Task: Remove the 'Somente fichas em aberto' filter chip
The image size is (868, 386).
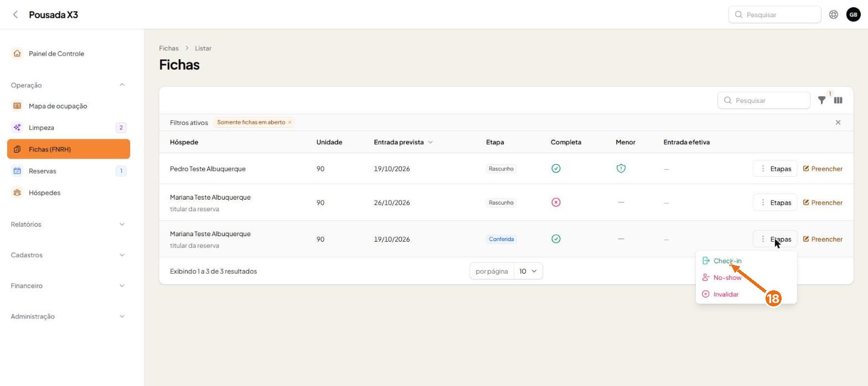Action: 290,122
